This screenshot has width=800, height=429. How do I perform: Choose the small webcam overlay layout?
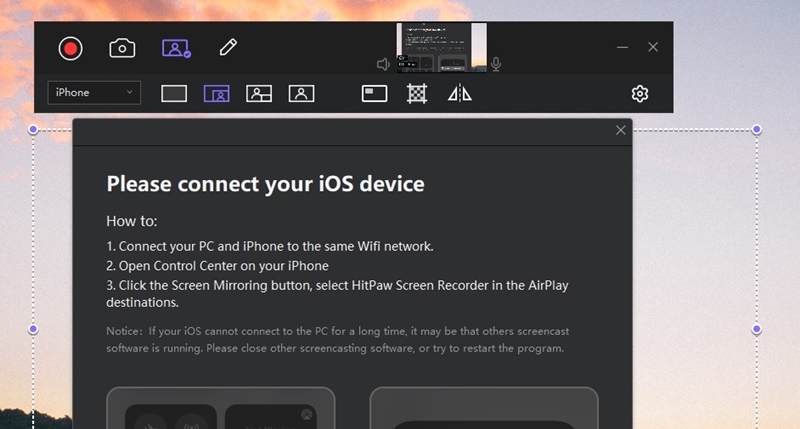pyautogui.click(x=217, y=93)
